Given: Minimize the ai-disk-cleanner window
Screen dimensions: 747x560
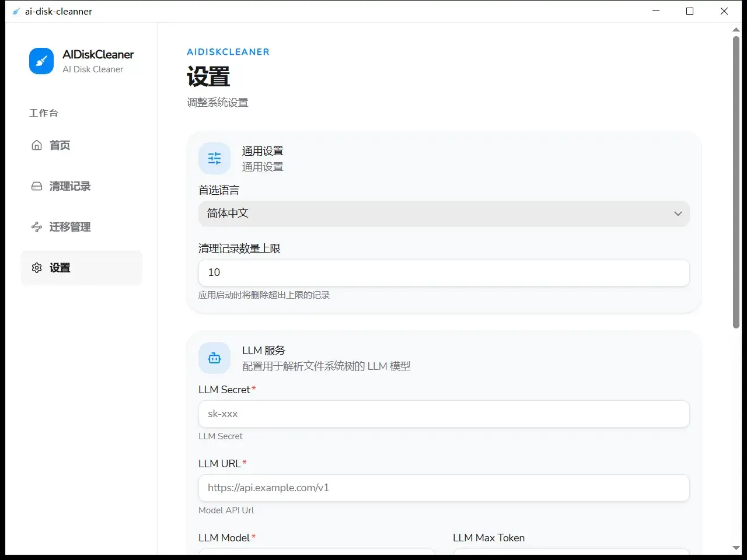Looking at the screenshot, I should coord(656,11).
